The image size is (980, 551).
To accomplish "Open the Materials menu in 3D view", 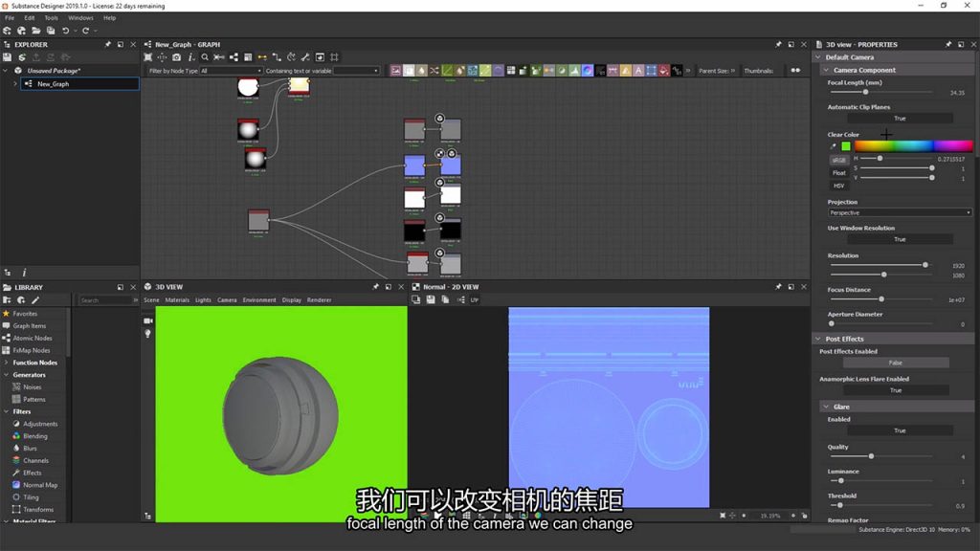I will point(177,299).
